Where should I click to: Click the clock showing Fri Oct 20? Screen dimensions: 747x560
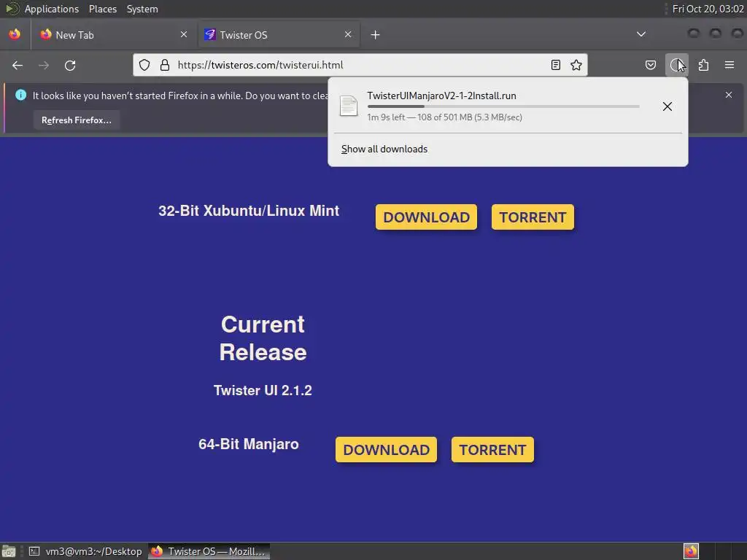pyautogui.click(x=708, y=9)
